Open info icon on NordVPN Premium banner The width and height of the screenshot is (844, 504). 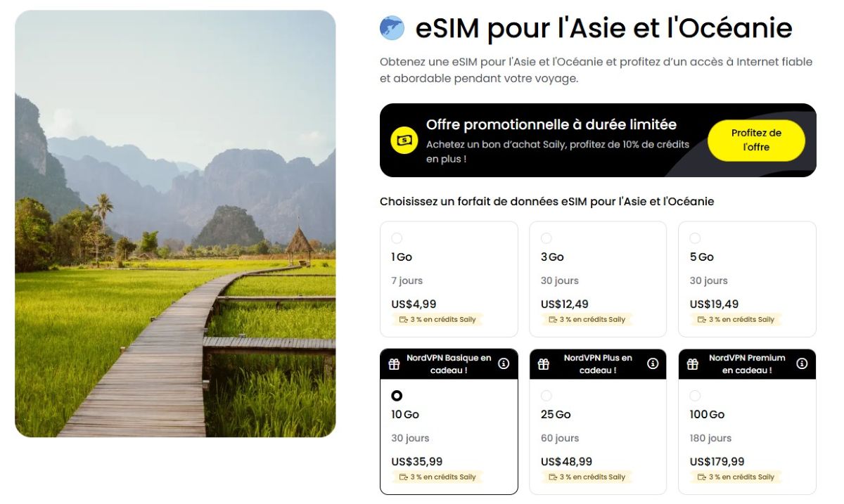[801, 363]
